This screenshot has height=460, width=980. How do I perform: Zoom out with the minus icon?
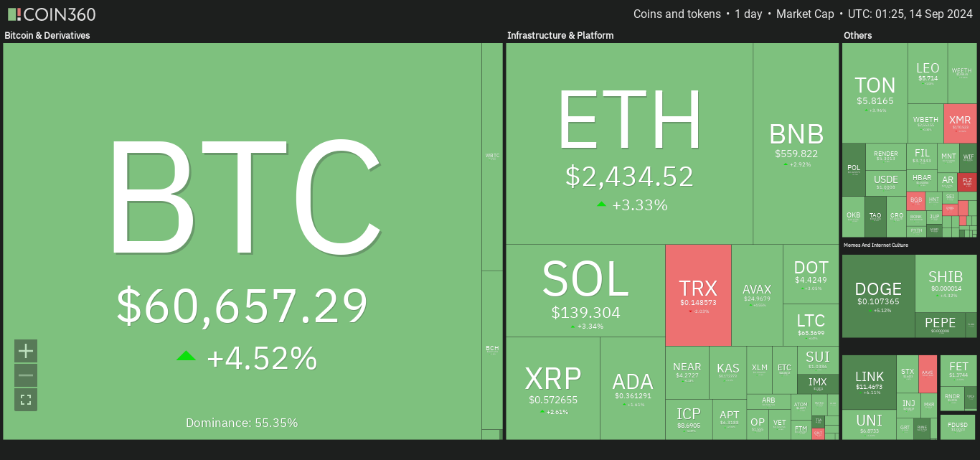pos(26,375)
